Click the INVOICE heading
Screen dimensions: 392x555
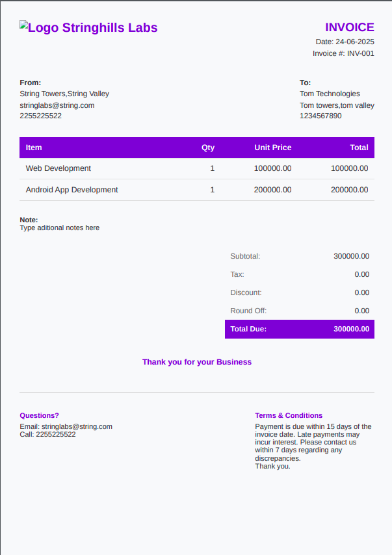click(349, 27)
